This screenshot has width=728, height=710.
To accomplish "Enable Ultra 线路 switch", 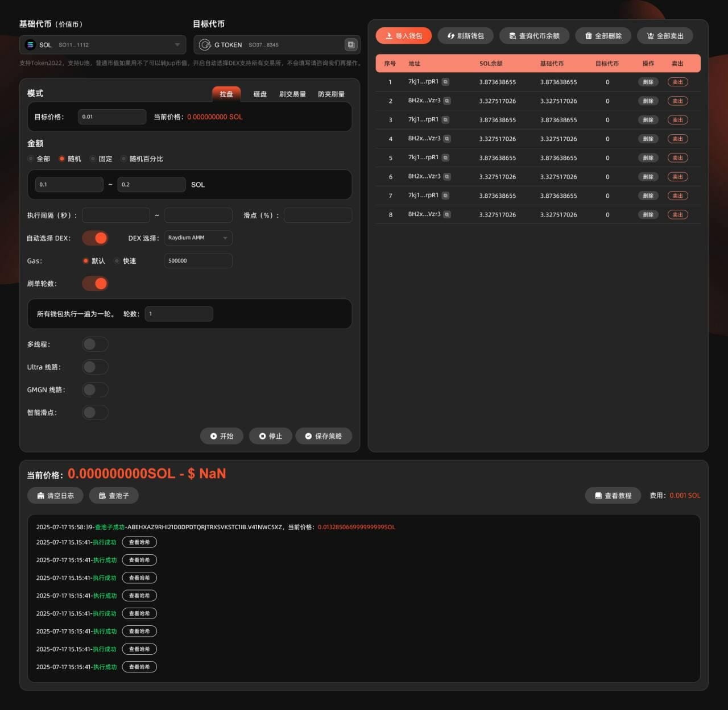I will (95, 367).
